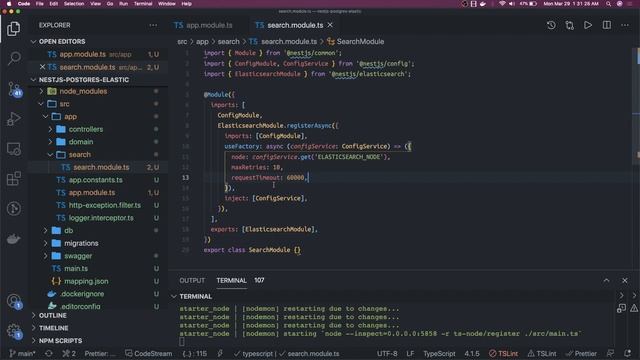
Task: Click the search breadcrumb segment
Action: (228, 42)
